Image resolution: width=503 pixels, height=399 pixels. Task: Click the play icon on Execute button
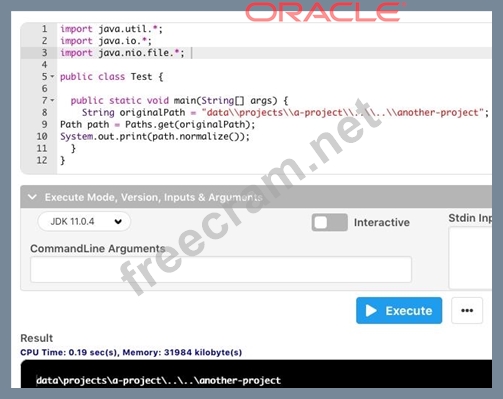[x=371, y=310]
